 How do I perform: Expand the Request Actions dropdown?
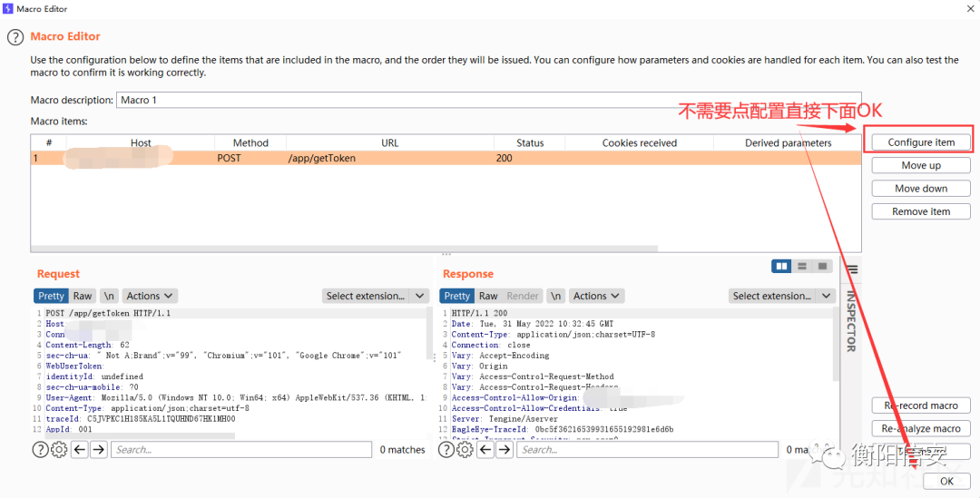pyautogui.click(x=150, y=296)
